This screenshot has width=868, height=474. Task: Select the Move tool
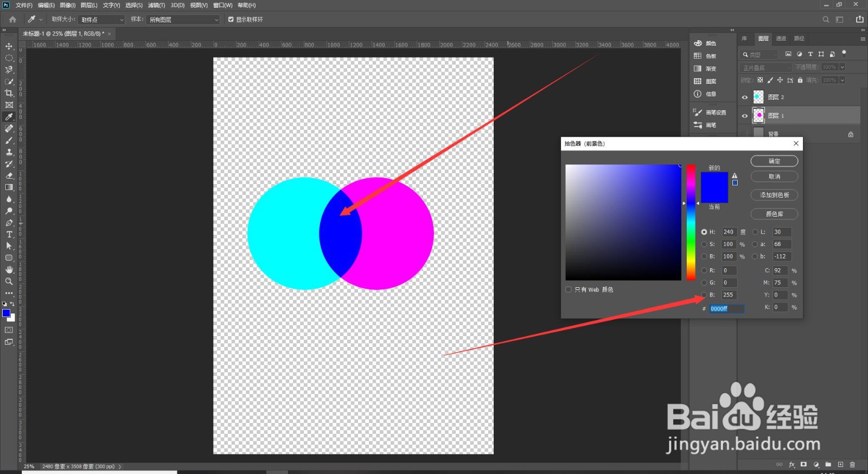pos(9,46)
